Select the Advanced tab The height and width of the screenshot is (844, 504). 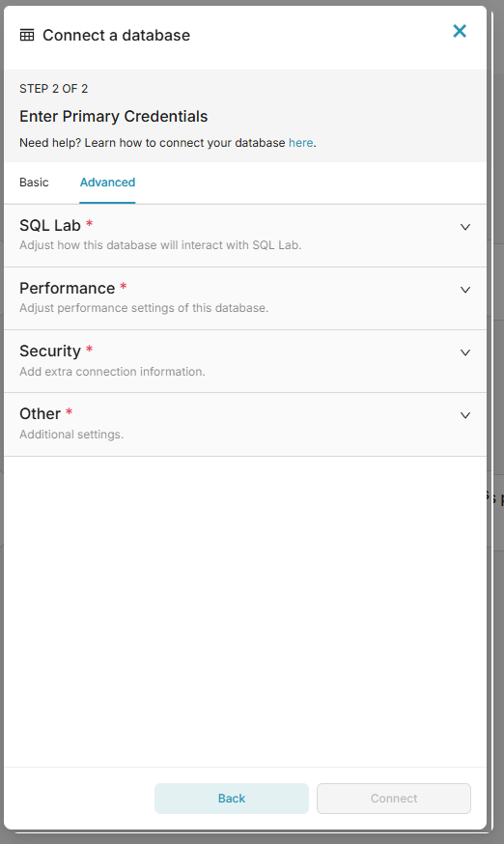(107, 183)
